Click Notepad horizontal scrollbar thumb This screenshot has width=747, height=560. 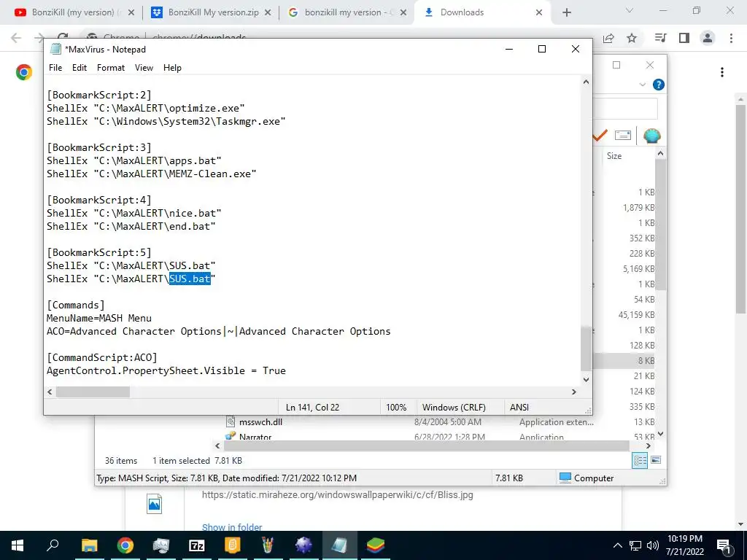click(x=93, y=392)
